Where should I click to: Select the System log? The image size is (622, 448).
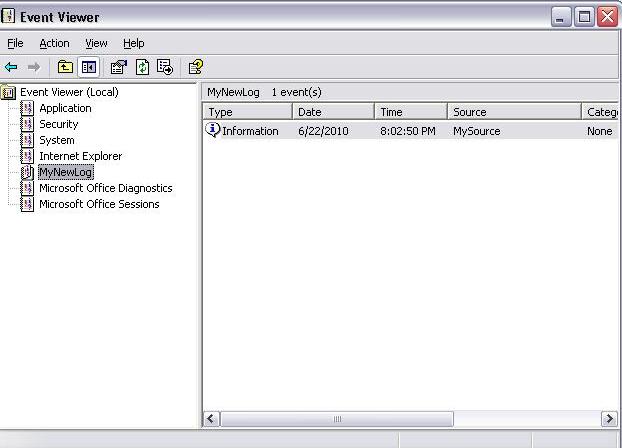57,140
